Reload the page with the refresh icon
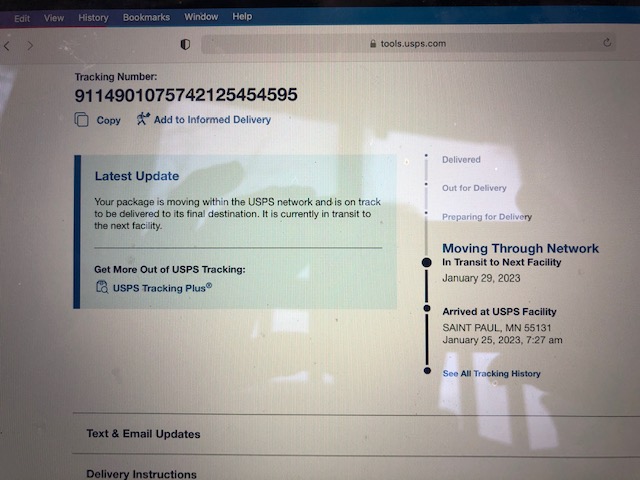This screenshot has height=480, width=640. (x=607, y=42)
